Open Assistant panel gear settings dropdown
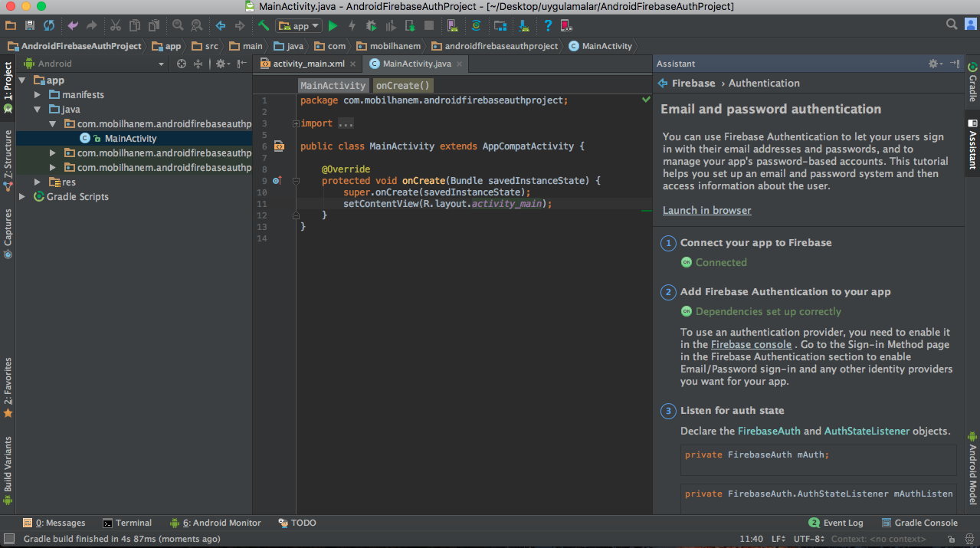Viewport: 980px width, 548px height. (x=935, y=64)
